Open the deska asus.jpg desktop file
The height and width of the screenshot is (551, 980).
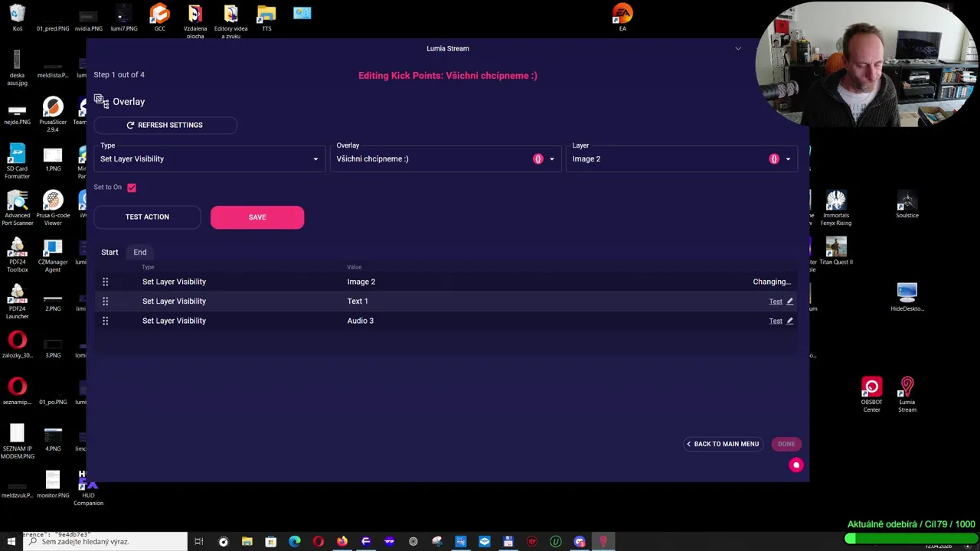[17, 68]
